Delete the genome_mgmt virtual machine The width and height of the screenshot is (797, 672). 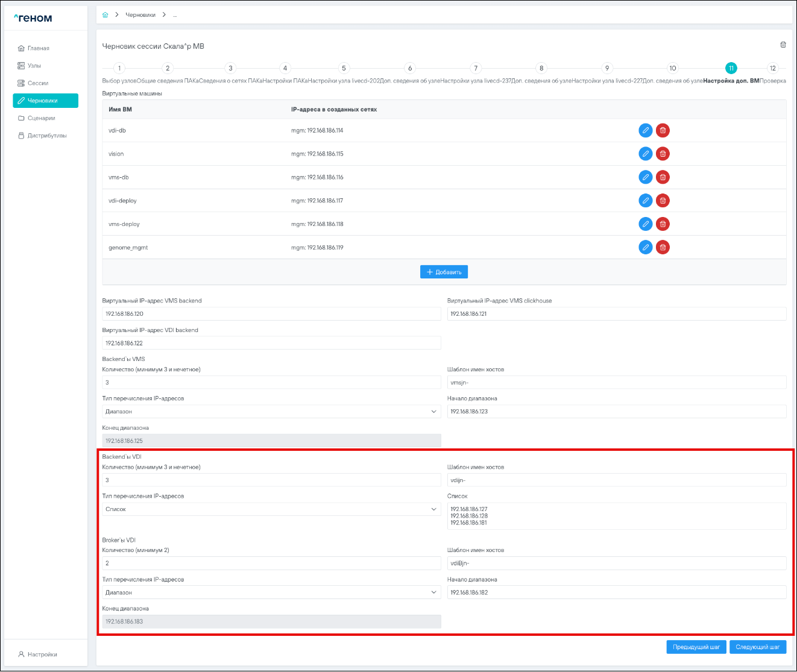point(663,247)
